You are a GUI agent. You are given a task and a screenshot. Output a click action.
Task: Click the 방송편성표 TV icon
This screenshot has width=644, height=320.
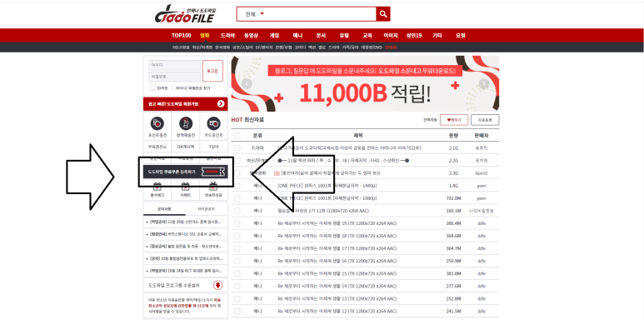point(213,186)
